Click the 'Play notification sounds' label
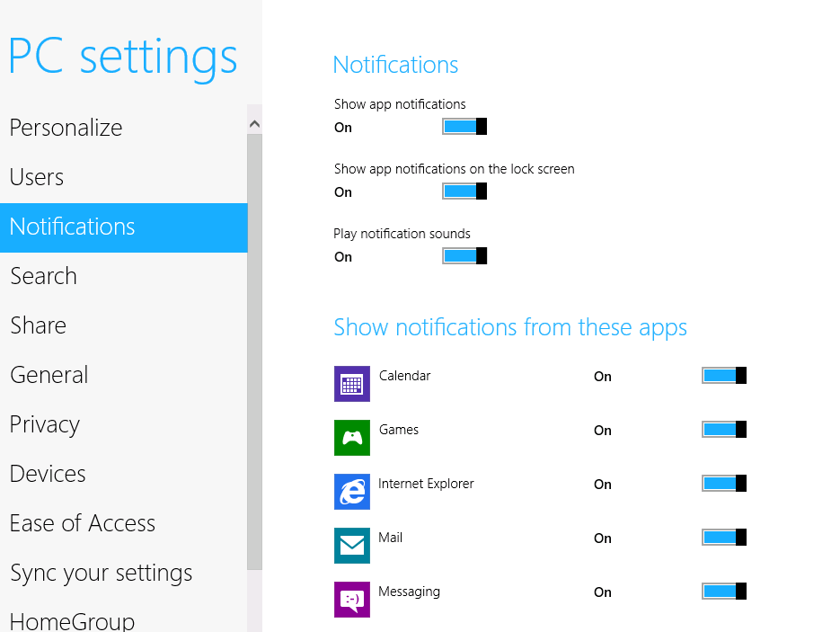 402,234
